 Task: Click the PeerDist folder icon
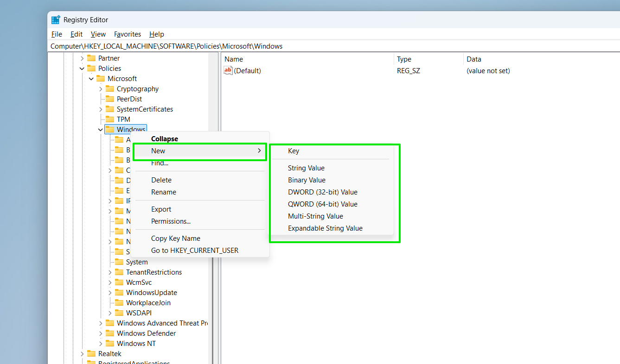(110, 99)
